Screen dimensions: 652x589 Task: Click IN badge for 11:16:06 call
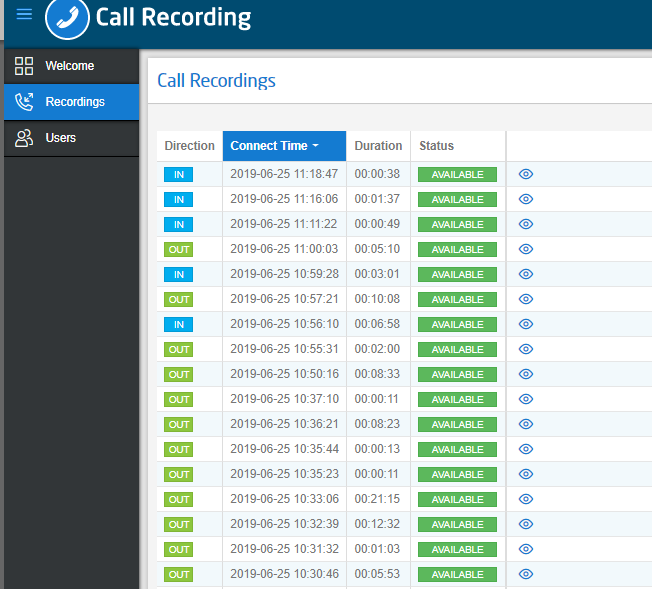[178, 200]
